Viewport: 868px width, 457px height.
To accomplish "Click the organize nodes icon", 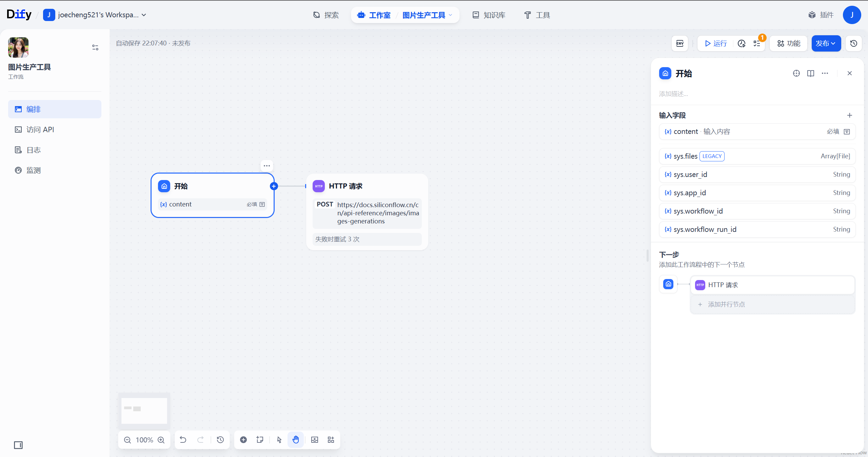I will [x=331, y=440].
